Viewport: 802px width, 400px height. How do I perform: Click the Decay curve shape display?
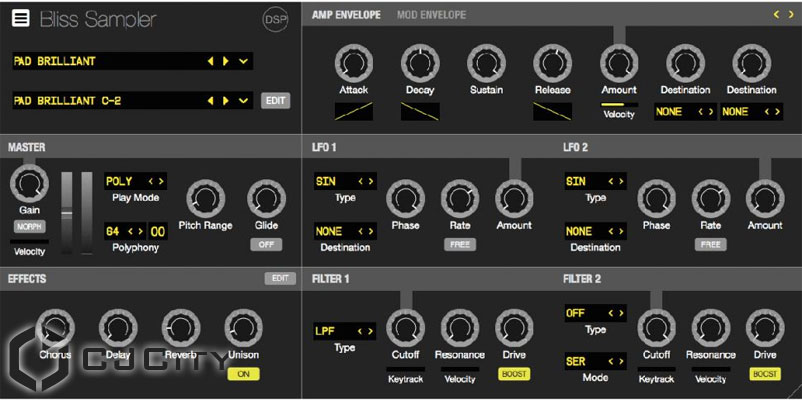click(420, 111)
